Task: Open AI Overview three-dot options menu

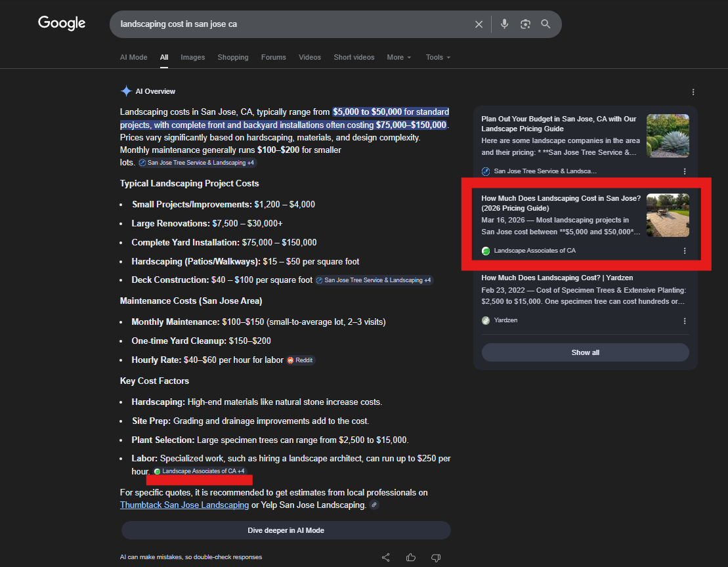Action: 693,92
